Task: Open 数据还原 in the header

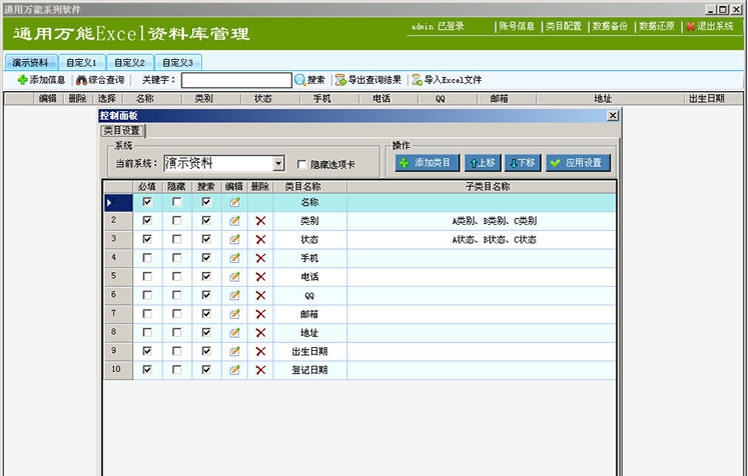Action: tap(657, 26)
